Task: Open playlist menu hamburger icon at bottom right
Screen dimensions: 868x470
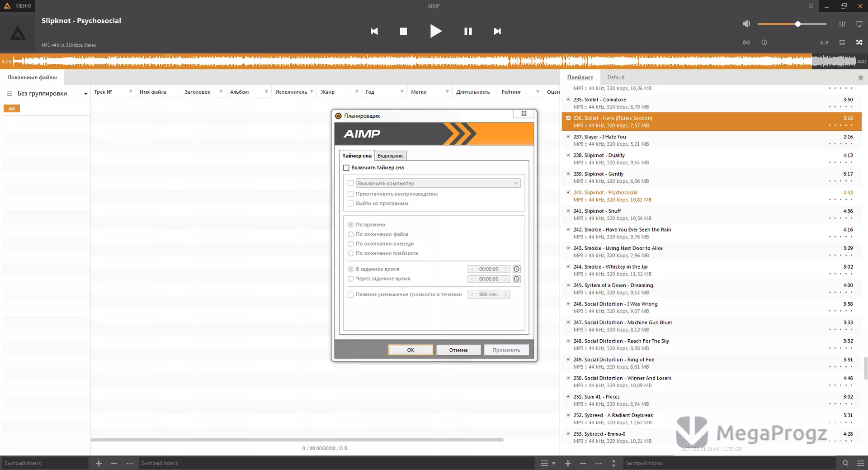Action: coord(861,463)
